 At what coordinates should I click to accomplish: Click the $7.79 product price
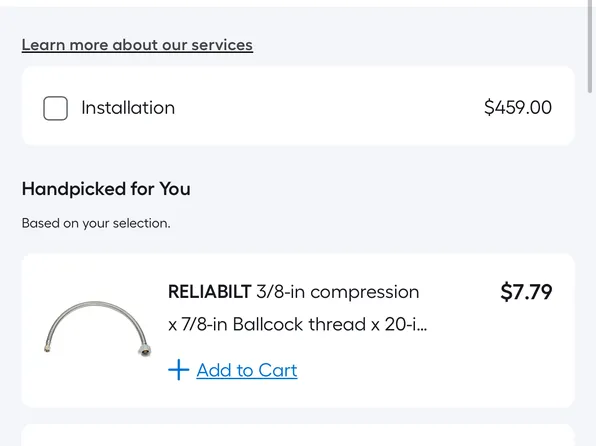click(x=526, y=292)
